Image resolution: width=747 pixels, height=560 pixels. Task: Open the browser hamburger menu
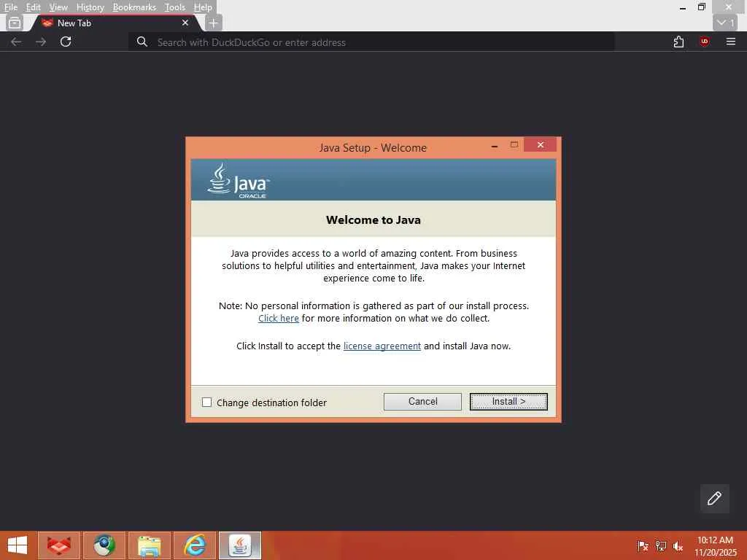pos(731,42)
